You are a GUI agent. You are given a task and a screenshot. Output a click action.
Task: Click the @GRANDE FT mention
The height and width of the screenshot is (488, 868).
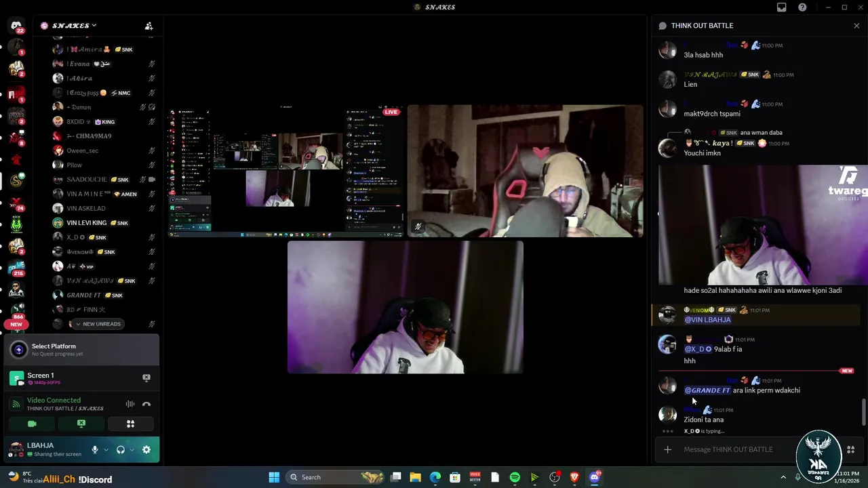707,390
